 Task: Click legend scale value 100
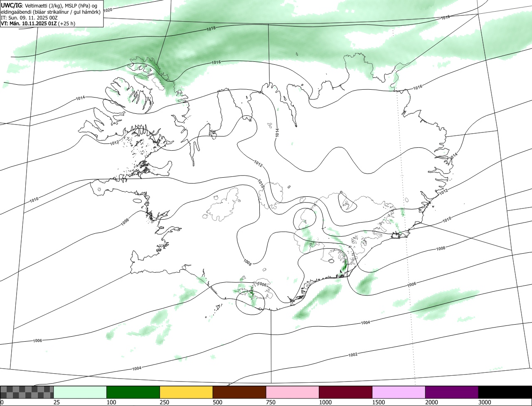click(111, 402)
